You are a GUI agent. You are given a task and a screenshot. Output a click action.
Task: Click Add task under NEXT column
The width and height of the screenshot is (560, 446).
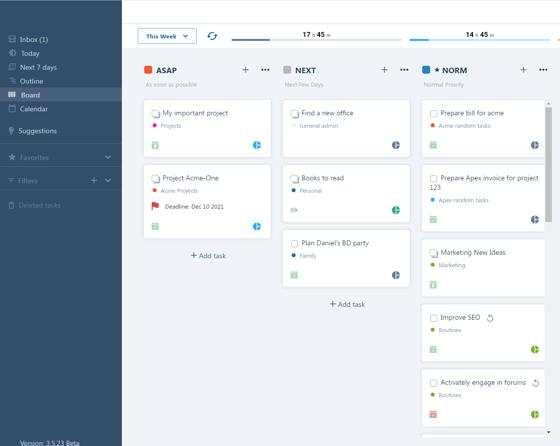click(x=347, y=304)
